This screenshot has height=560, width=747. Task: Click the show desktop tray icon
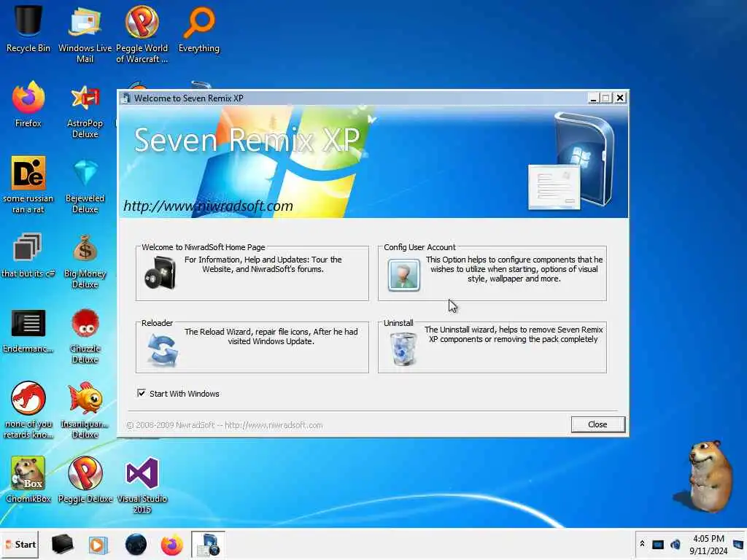[738, 544]
